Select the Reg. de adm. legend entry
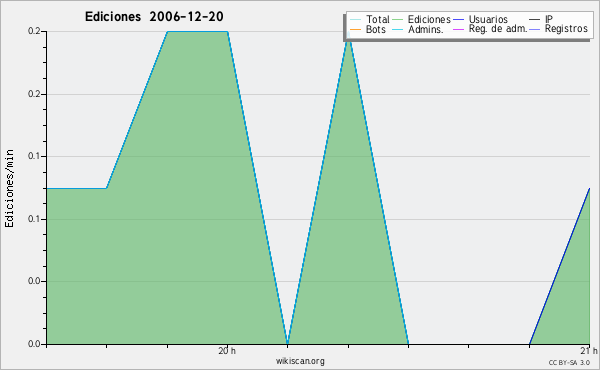 point(490,29)
